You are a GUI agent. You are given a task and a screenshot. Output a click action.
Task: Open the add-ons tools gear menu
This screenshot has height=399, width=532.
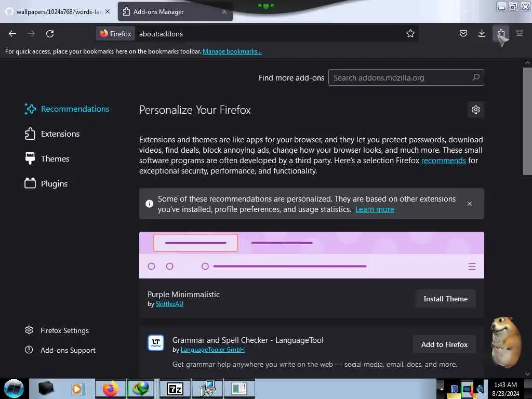point(476,110)
